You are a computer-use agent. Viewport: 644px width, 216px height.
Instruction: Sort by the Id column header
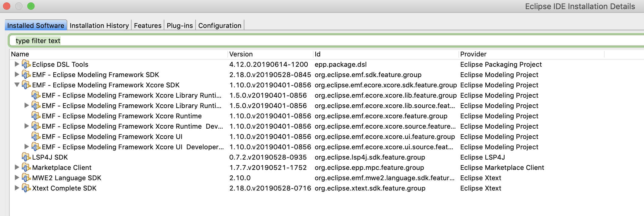point(386,54)
